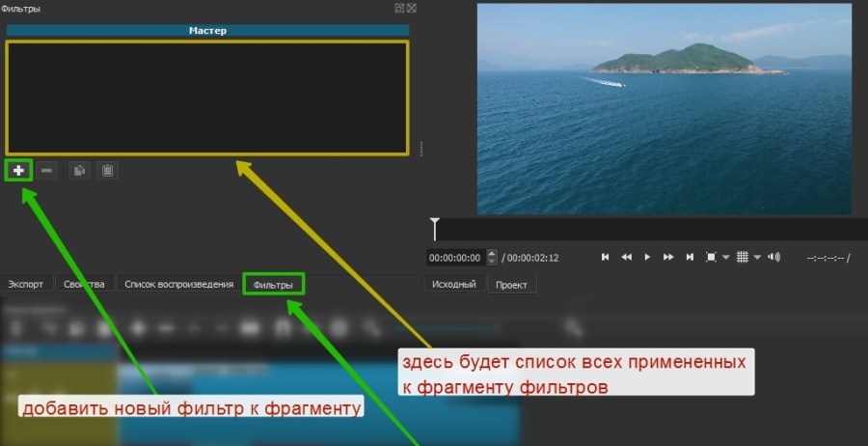Play the video preview
The width and height of the screenshot is (868, 446).
(x=647, y=257)
